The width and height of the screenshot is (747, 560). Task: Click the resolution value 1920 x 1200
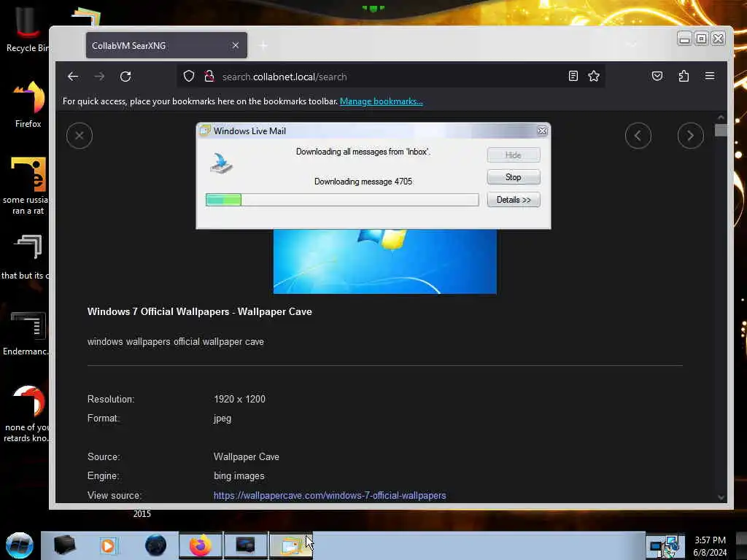239,399
